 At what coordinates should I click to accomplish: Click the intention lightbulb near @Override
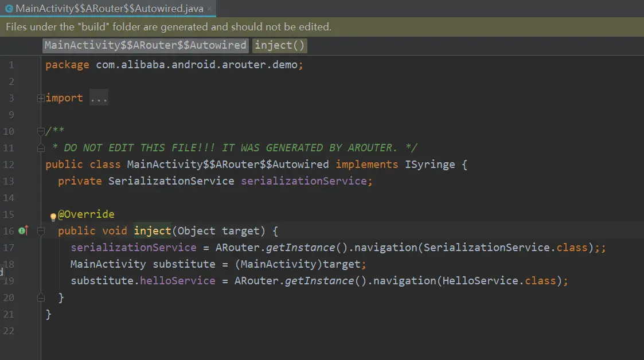tap(53, 216)
